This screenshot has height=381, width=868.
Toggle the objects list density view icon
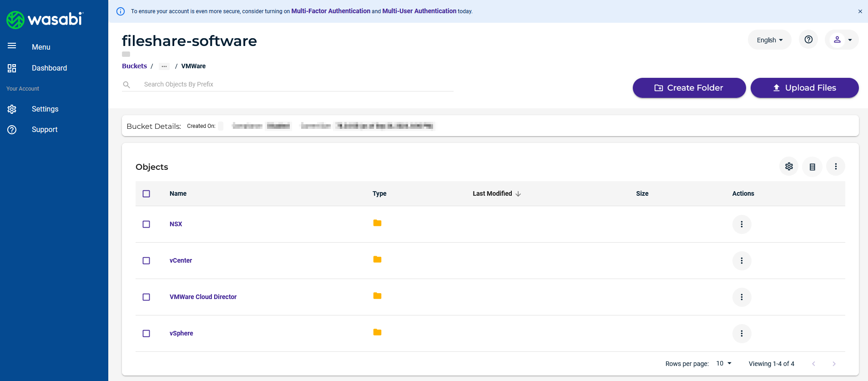(x=812, y=167)
